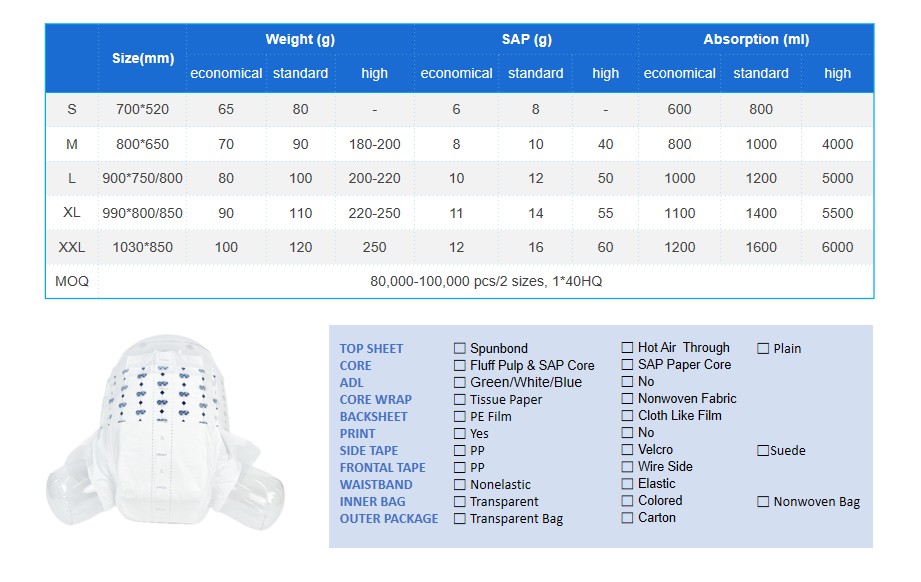Select the 900*750/800 size cell
Screen dimensions: 921x582
click(142, 179)
